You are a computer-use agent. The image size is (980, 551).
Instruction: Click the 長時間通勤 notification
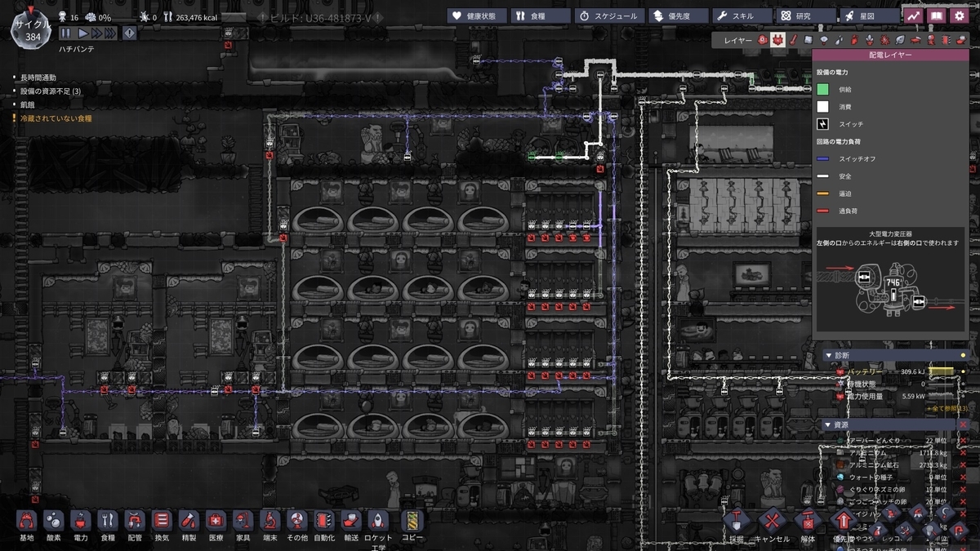click(x=38, y=77)
